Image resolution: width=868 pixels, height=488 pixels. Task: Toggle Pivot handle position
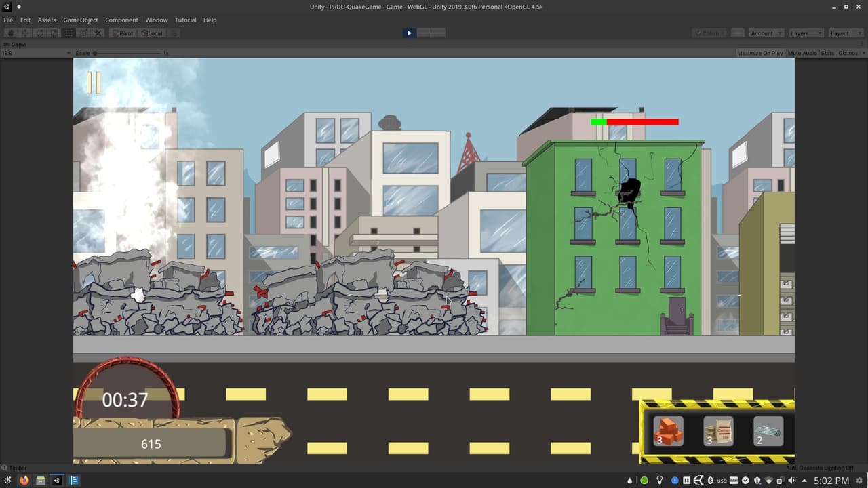[123, 33]
